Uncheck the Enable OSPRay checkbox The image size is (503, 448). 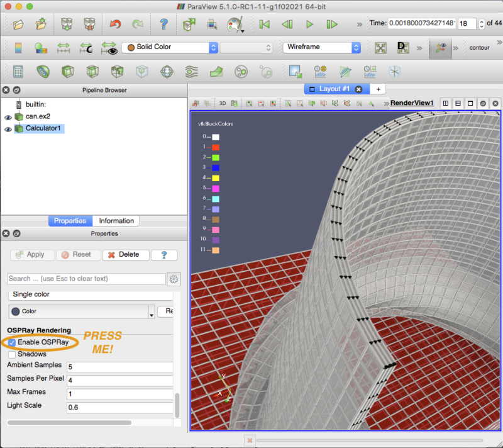12,342
